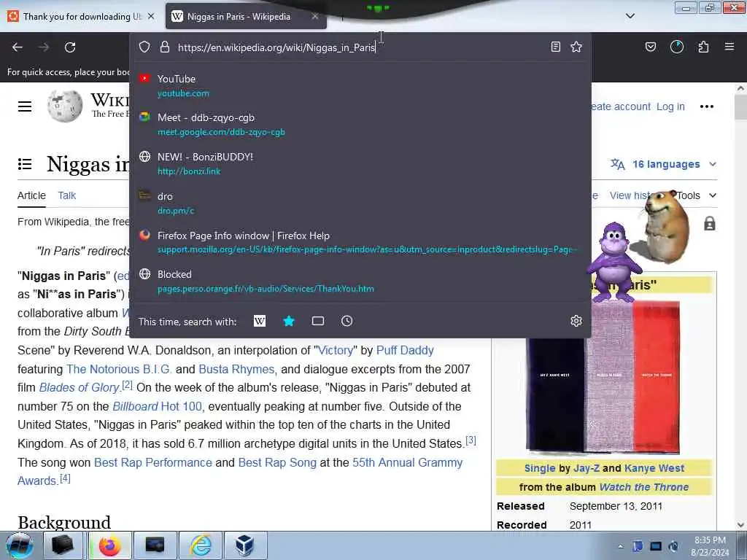Viewport: 747px width, 560px height.
Task: Select the NEW! - BonziBUDDY! suggestion
Action: [x=360, y=164]
